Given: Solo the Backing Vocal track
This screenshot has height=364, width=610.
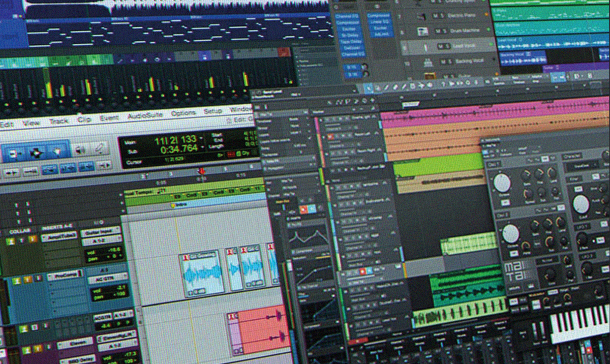Looking at the screenshot, I should [x=450, y=62].
